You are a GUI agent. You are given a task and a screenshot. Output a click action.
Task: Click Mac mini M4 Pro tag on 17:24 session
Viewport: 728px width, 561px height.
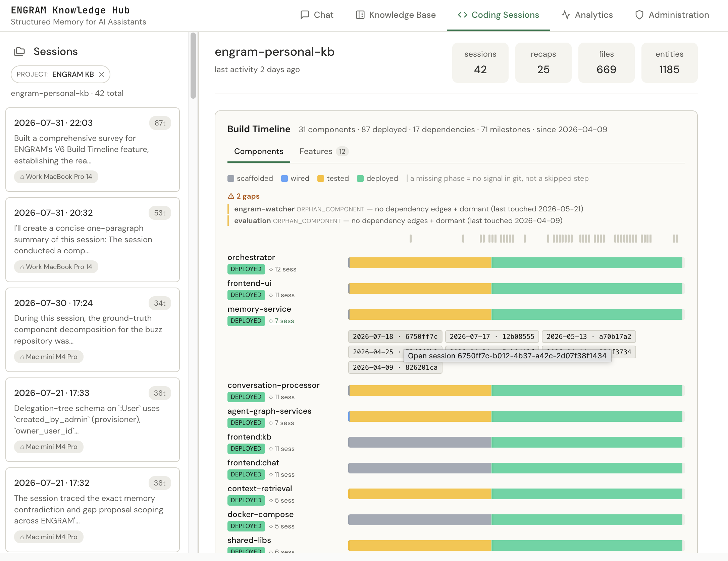49,357
